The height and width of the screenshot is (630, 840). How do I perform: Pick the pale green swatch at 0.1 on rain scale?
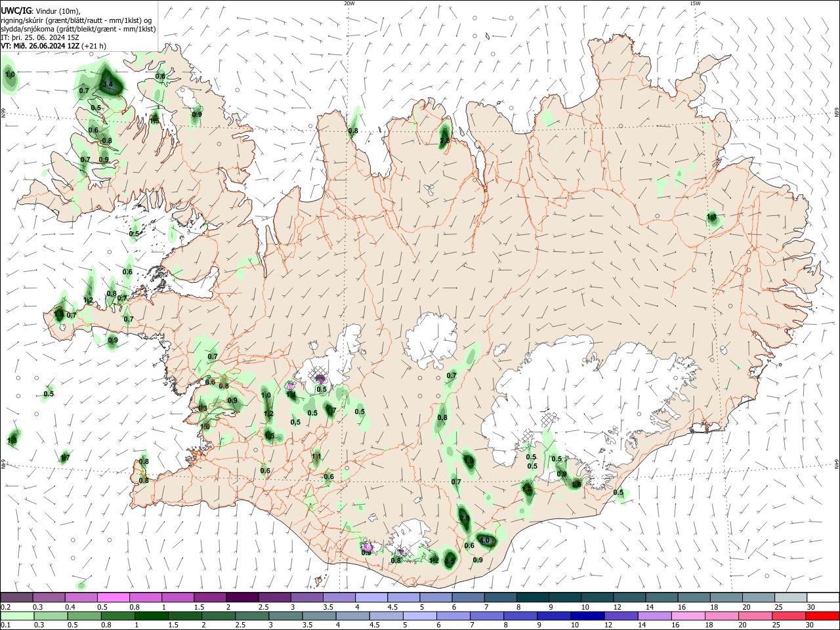tap(17, 616)
